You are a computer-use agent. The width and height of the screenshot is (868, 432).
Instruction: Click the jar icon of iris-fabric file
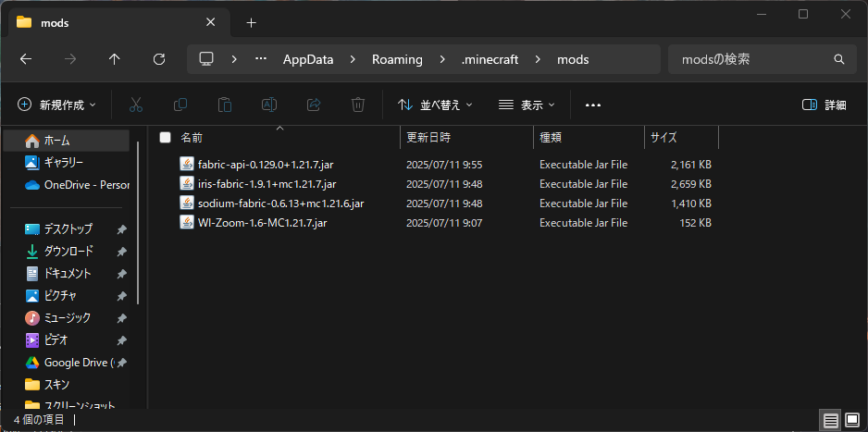[187, 184]
